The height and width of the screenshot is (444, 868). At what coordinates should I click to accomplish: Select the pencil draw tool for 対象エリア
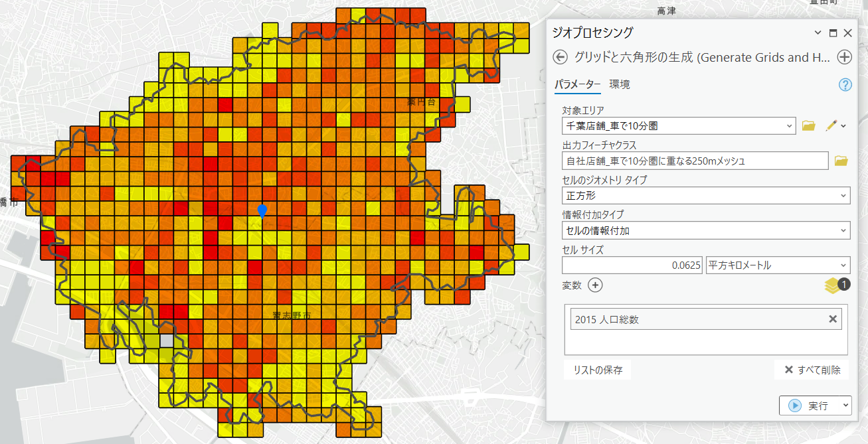[x=830, y=125]
